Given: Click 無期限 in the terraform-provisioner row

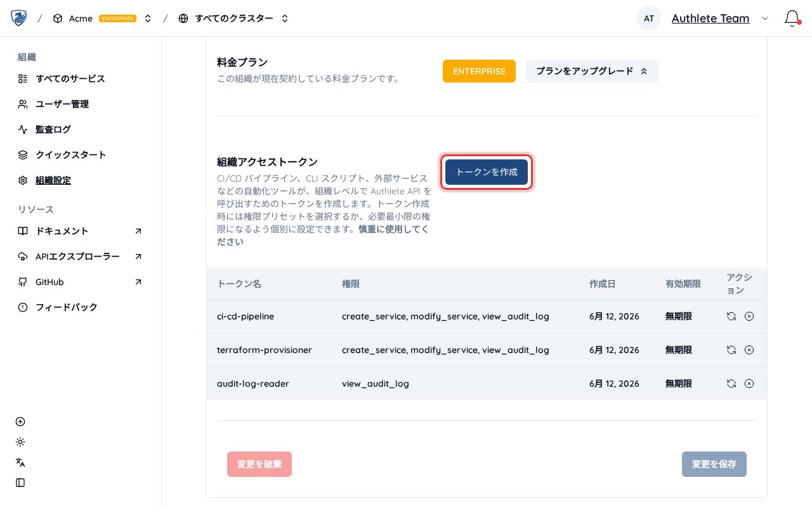Looking at the screenshot, I should tap(679, 350).
